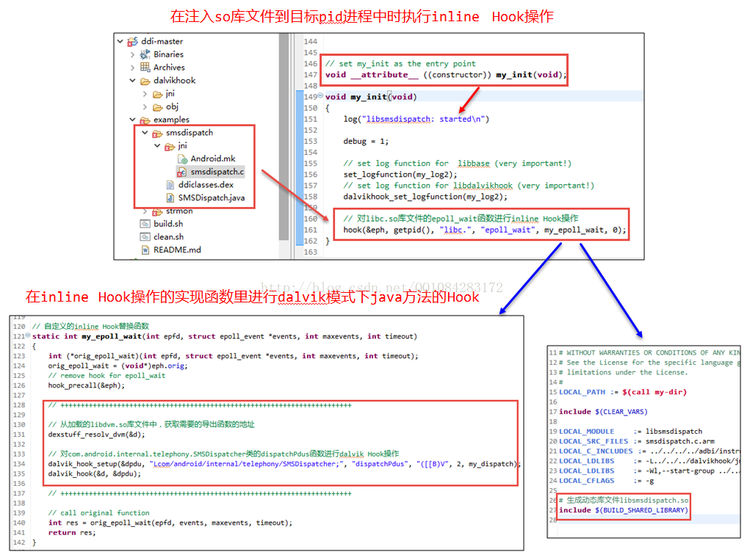Click the ddi-master project icon
This screenshot has width=750, height=560.
coord(132,42)
